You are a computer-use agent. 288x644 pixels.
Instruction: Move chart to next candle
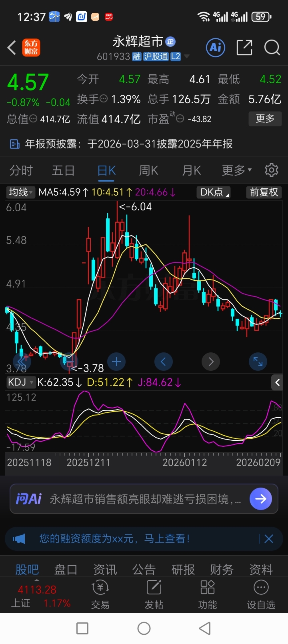211,362
